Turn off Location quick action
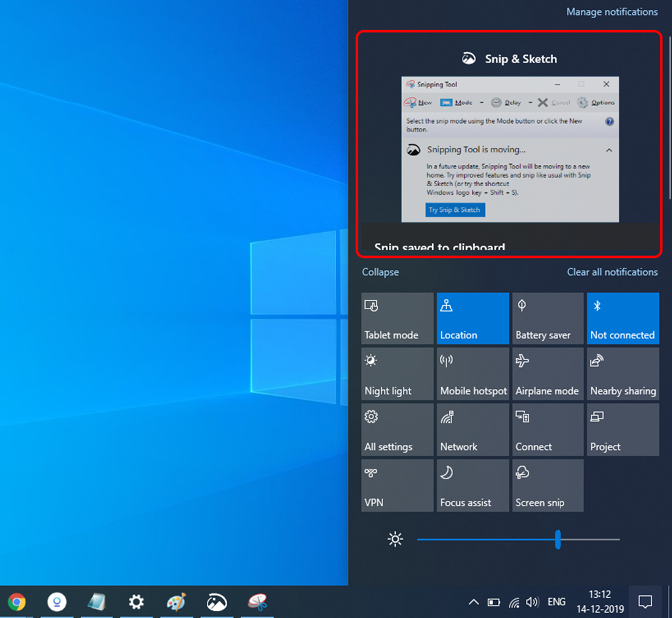The image size is (672, 618). coord(473,318)
